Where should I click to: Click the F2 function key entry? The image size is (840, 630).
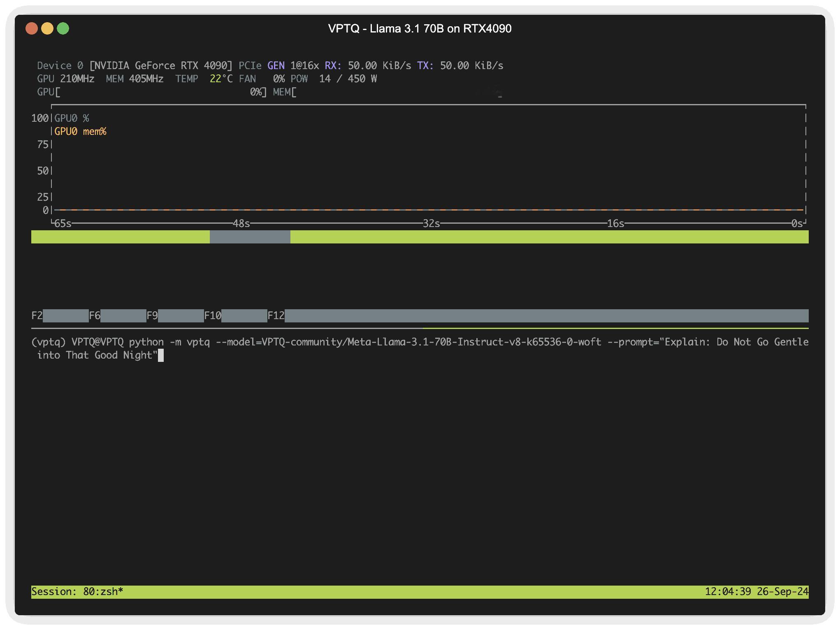click(x=60, y=316)
